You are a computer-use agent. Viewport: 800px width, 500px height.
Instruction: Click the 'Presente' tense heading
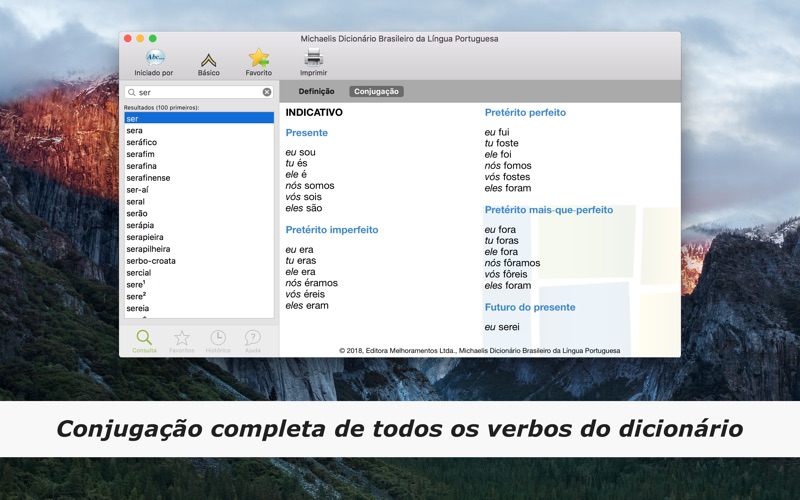tap(307, 133)
